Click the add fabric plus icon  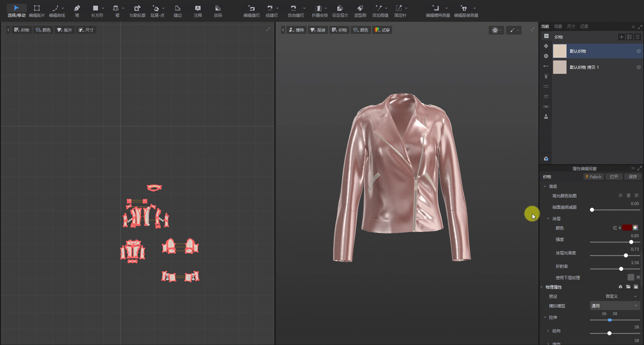tap(621, 37)
